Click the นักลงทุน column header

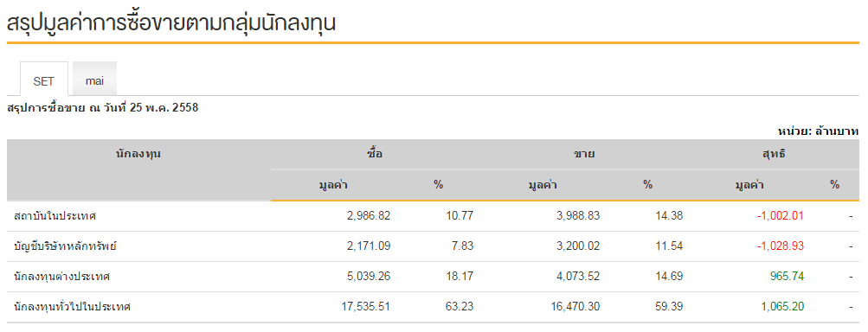tap(138, 154)
